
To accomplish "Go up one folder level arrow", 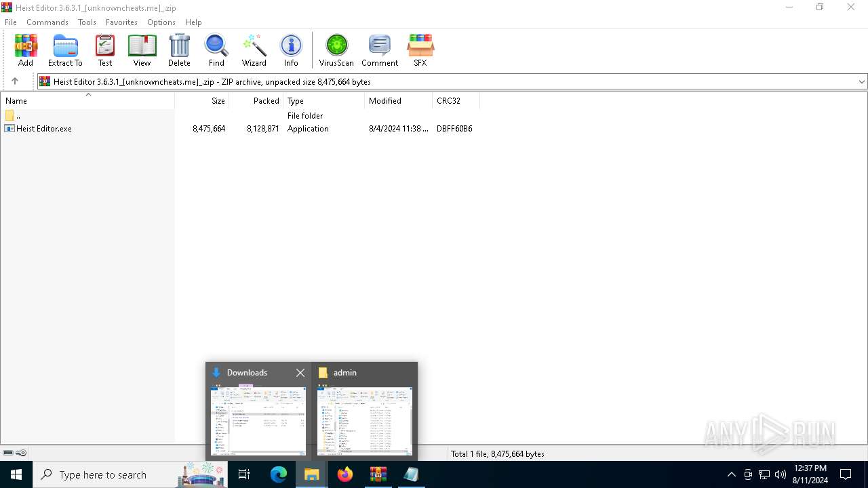I will [x=15, y=81].
